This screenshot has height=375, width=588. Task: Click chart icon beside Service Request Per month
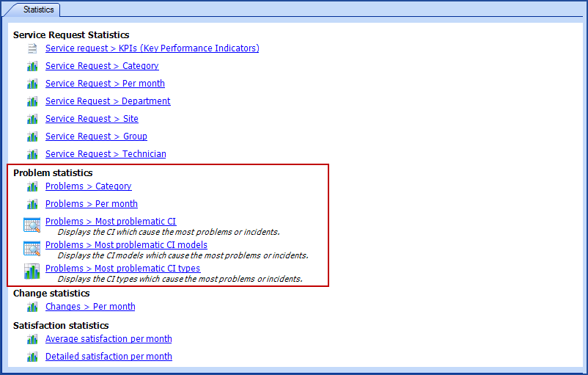click(32, 84)
